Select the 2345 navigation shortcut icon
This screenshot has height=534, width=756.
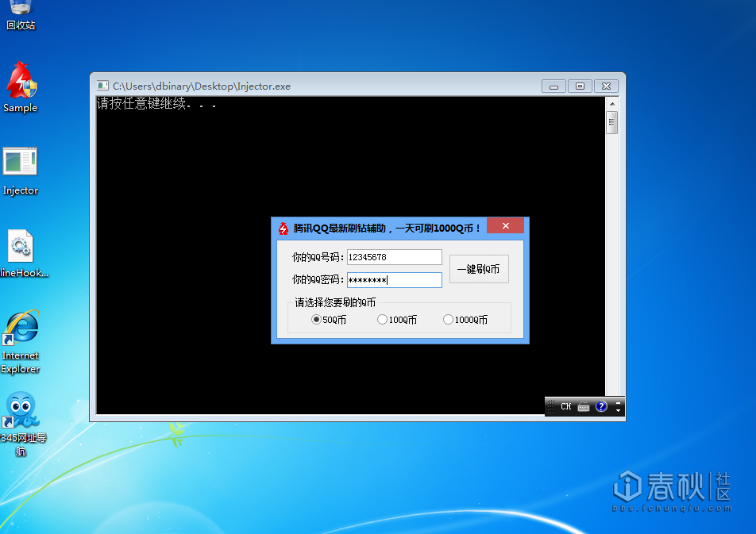tap(22, 425)
